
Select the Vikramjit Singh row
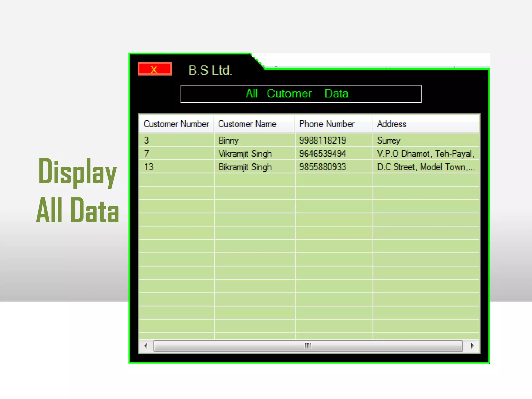(245, 154)
